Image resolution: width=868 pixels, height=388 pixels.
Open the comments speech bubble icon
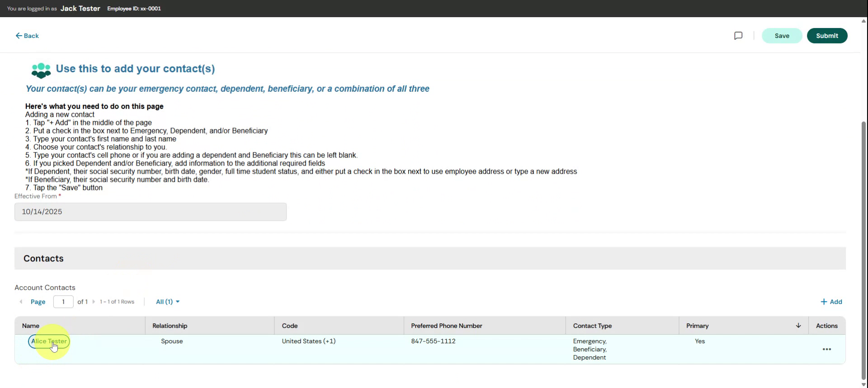(x=738, y=36)
